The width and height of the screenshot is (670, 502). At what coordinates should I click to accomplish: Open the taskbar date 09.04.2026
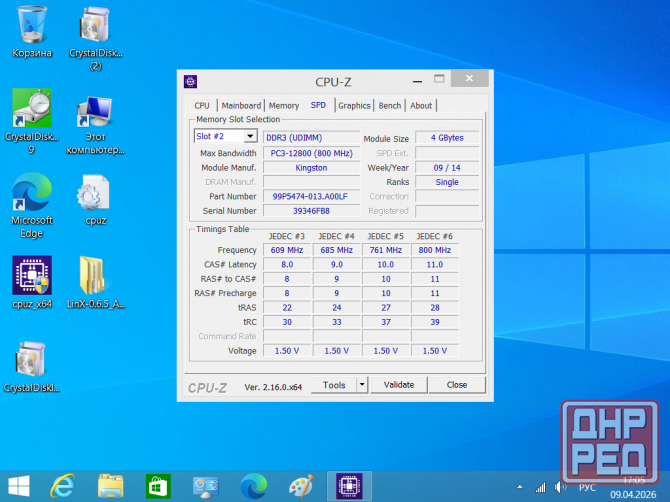[633, 495]
